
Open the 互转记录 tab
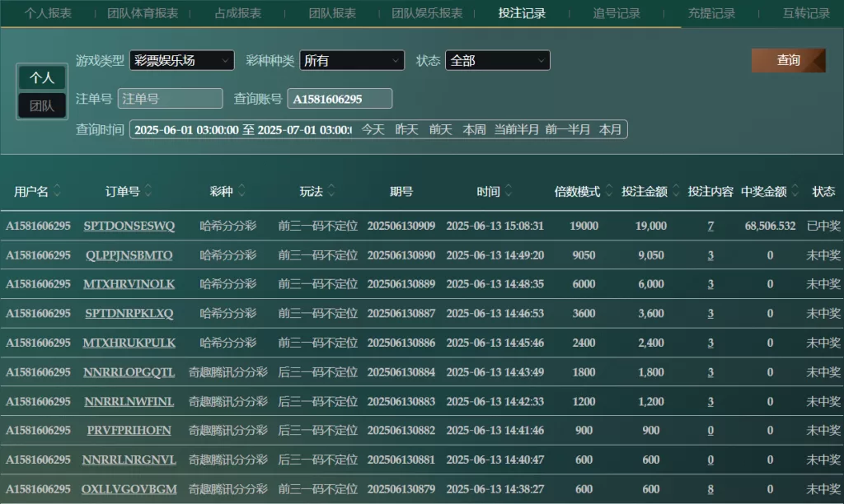[x=806, y=13]
